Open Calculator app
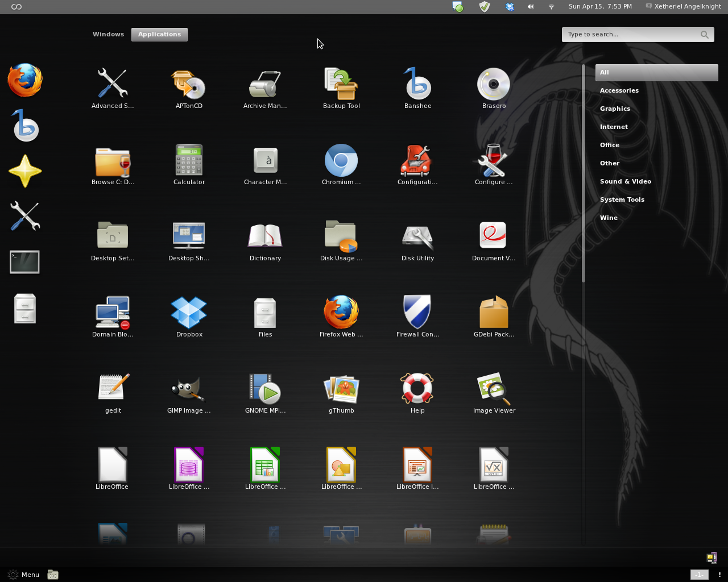Screen dimensions: 728x582 point(189,160)
